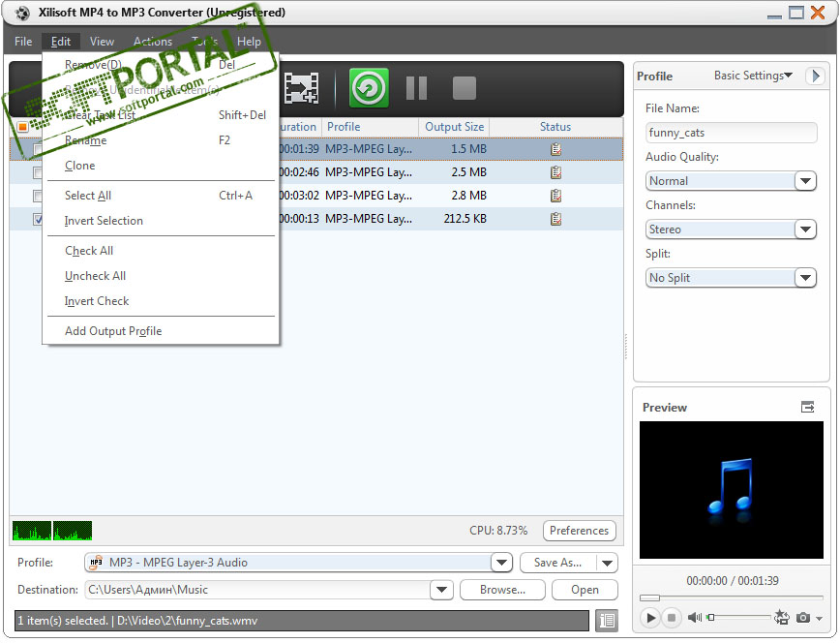Click the Browse... button
This screenshot has height=643, width=840.
[502, 590]
